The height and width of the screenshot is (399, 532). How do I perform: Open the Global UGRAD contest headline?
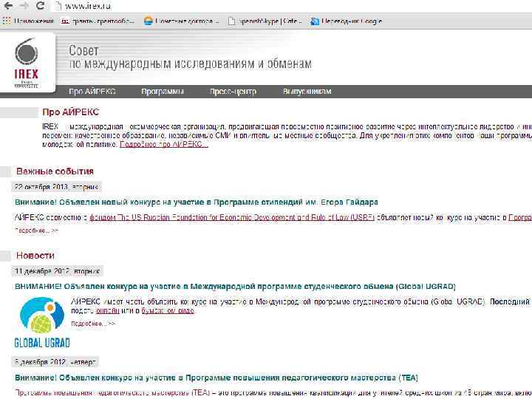click(235, 287)
